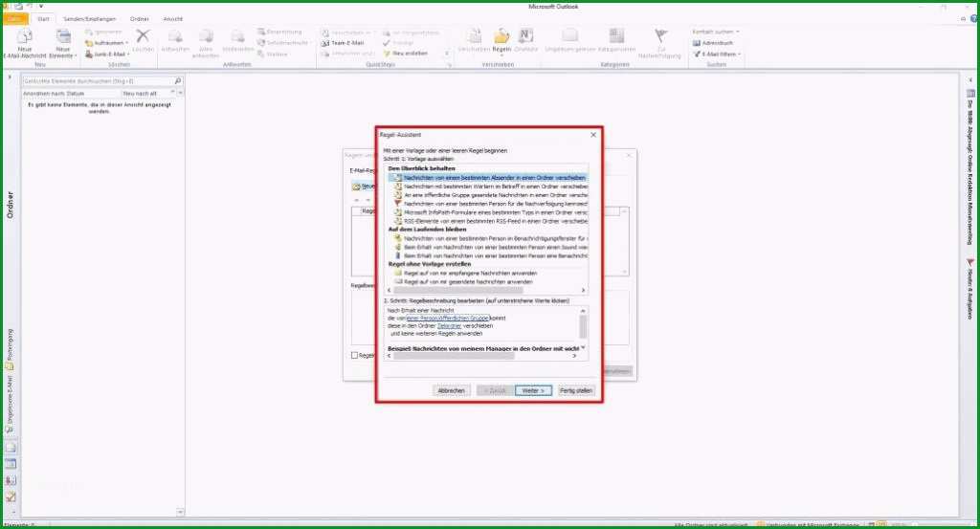Open the orange Datei tab
980x529 pixels.
pos(15,19)
